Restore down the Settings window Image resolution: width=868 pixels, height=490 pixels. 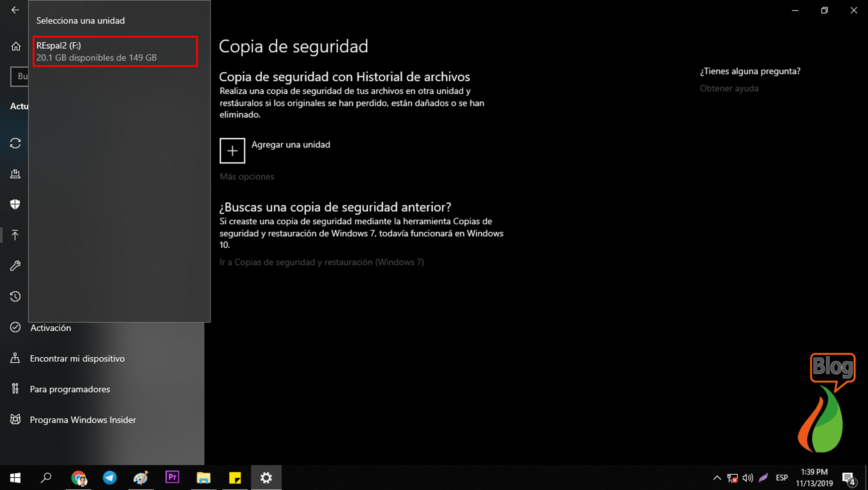click(824, 10)
